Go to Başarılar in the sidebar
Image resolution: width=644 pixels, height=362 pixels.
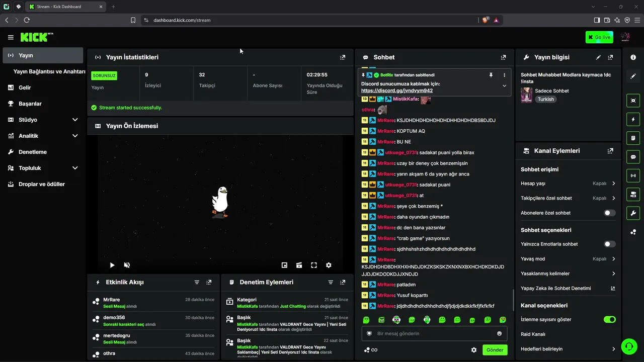tap(43, 104)
